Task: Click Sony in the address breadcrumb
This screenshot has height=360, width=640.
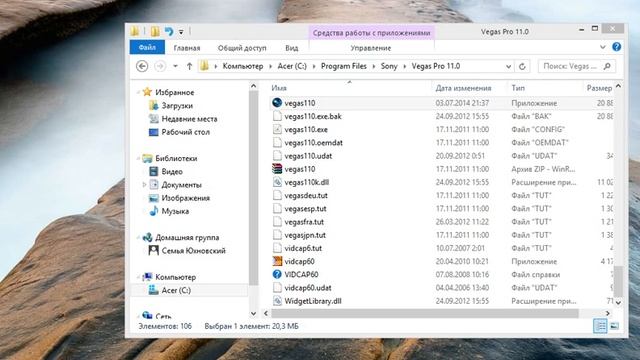Action: [389, 66]
